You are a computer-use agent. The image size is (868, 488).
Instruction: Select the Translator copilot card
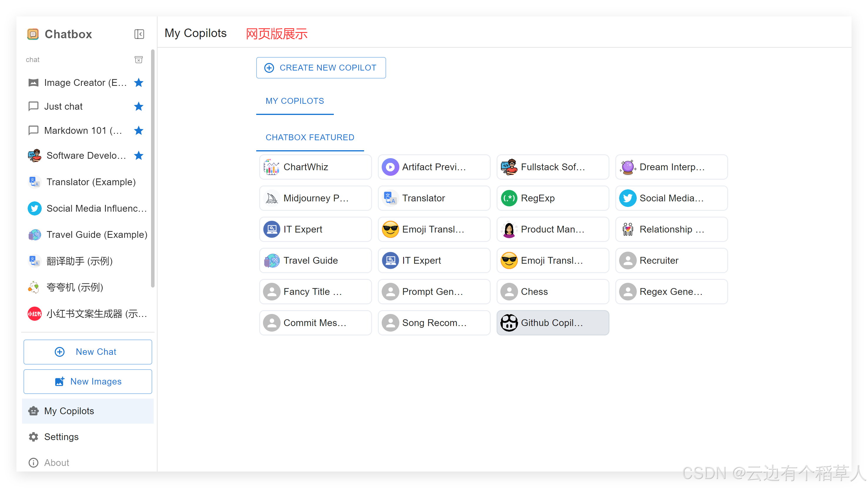click(434, 198)
